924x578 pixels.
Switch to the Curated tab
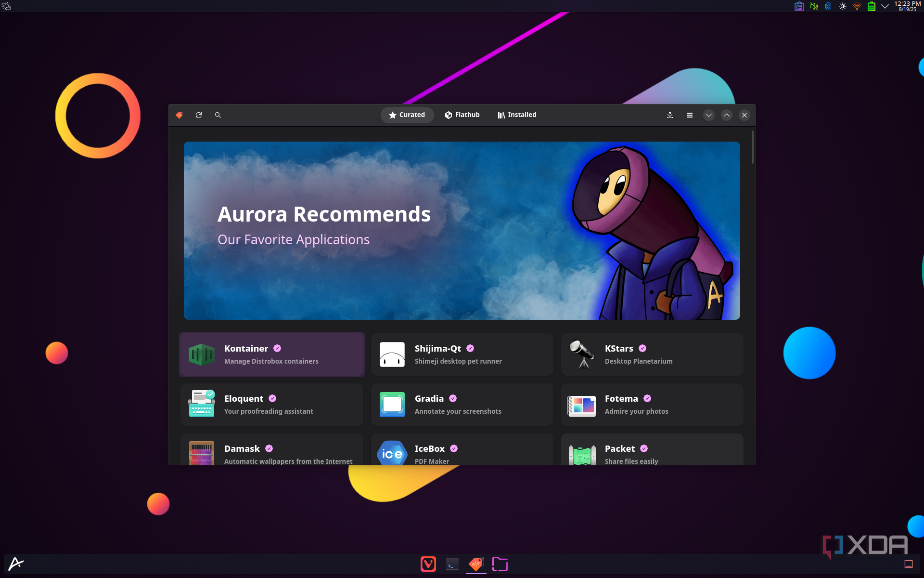click(407, 115)
